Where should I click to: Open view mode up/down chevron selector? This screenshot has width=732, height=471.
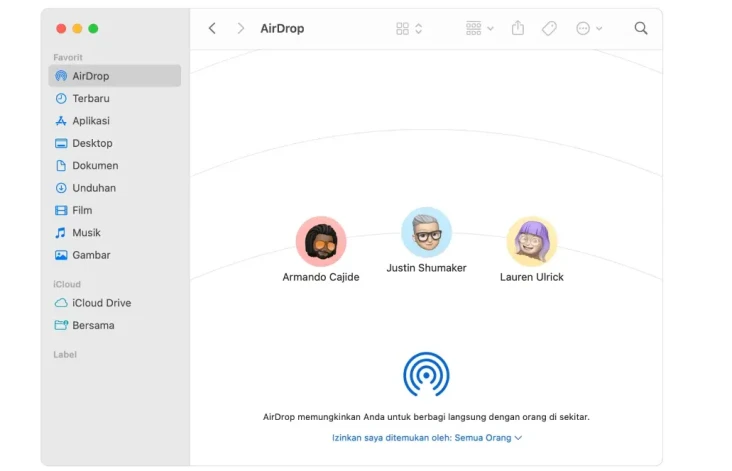pyautogui.click(x=419, y=28)
